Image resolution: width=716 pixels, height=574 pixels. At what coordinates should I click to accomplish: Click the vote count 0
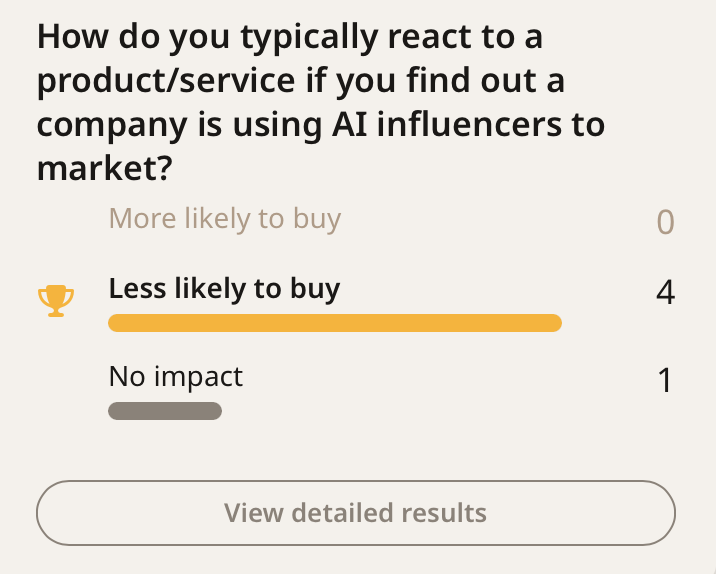point(665,222)
